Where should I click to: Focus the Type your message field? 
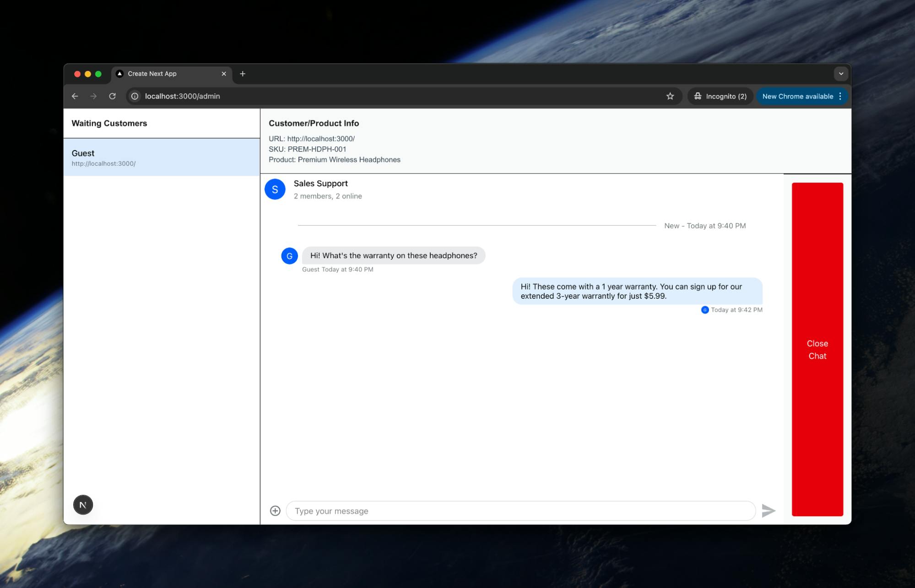(x=520, y=511)
